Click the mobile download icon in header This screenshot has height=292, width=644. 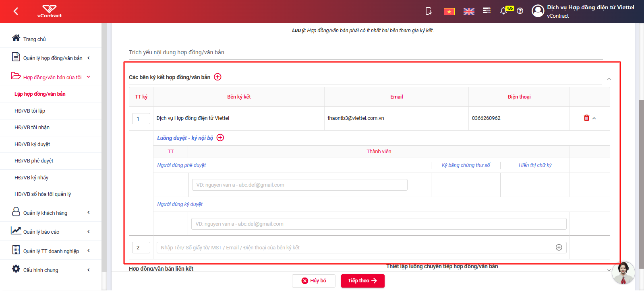tap(429, 11)
